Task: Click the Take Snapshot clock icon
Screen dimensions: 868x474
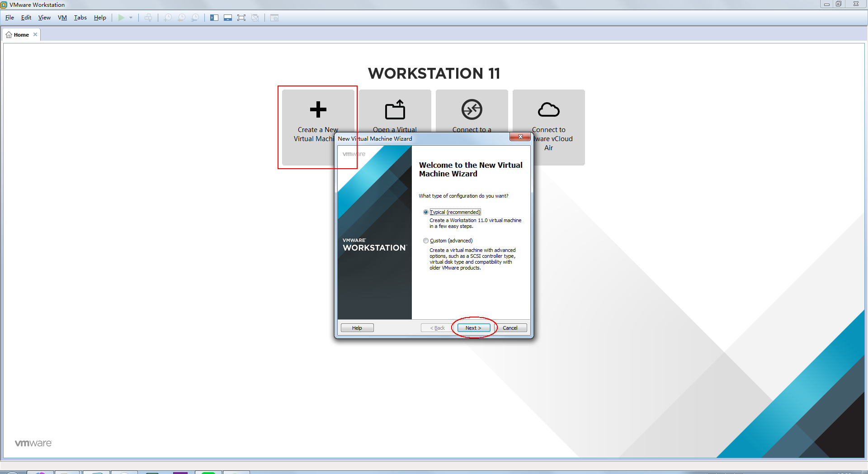Action: coord(168,18)
